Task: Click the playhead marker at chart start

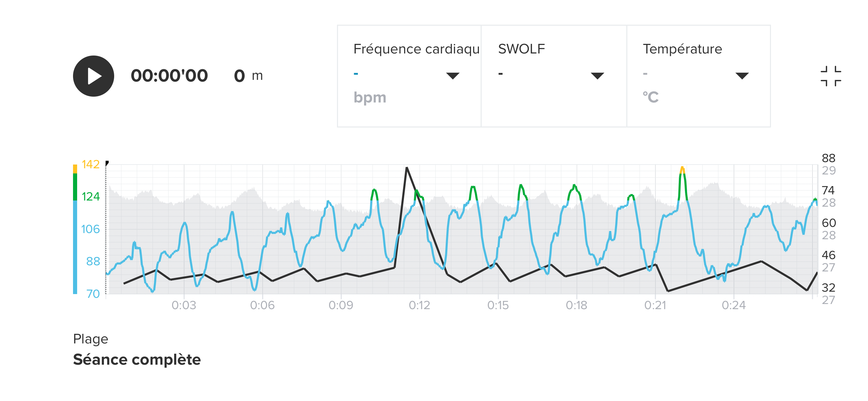Action: pyautogui.click(x=107, y=163)
